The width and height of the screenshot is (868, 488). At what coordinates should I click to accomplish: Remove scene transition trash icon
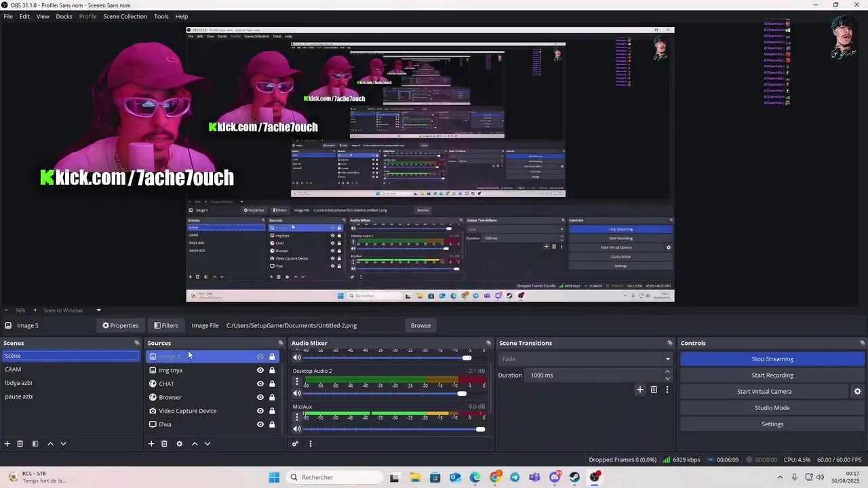click(x=654, y=390)
